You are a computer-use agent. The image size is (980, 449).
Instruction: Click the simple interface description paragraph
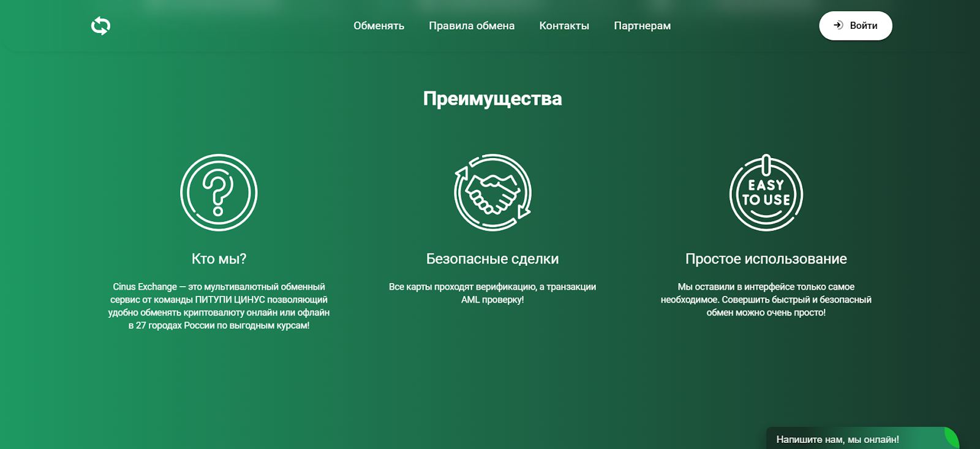tap(766, 300)
